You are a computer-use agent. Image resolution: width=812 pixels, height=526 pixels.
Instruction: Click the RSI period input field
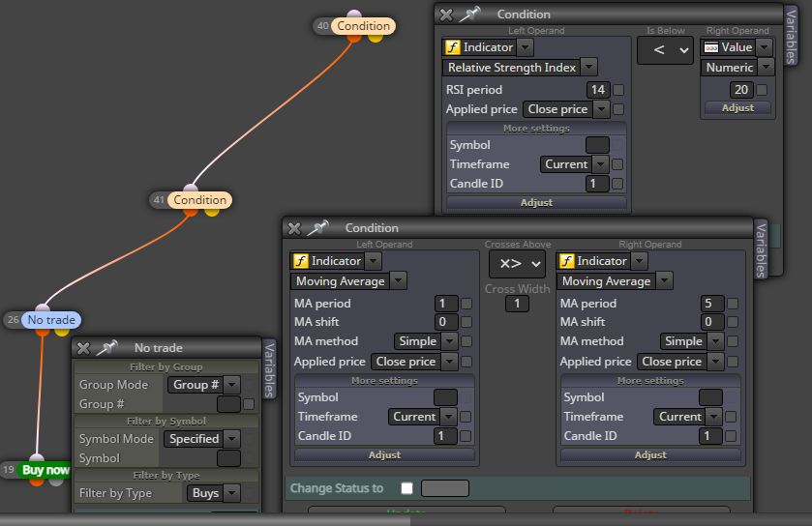pyautogui.click(x=598, y=90)
